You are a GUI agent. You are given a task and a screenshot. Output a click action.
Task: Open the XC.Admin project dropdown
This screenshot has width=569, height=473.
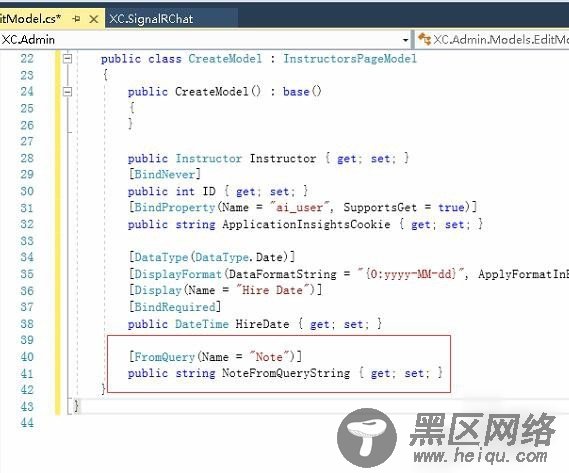click(406, 40)
